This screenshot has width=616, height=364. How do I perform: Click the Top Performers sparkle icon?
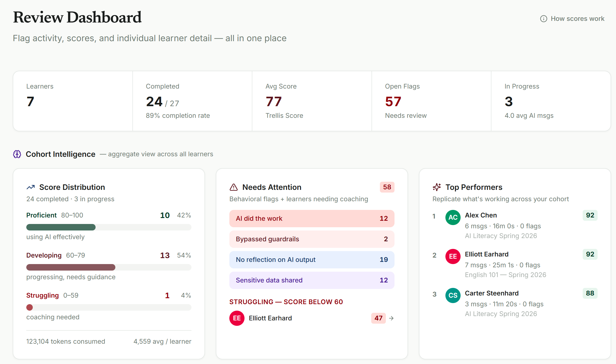(x=436, y=187)
